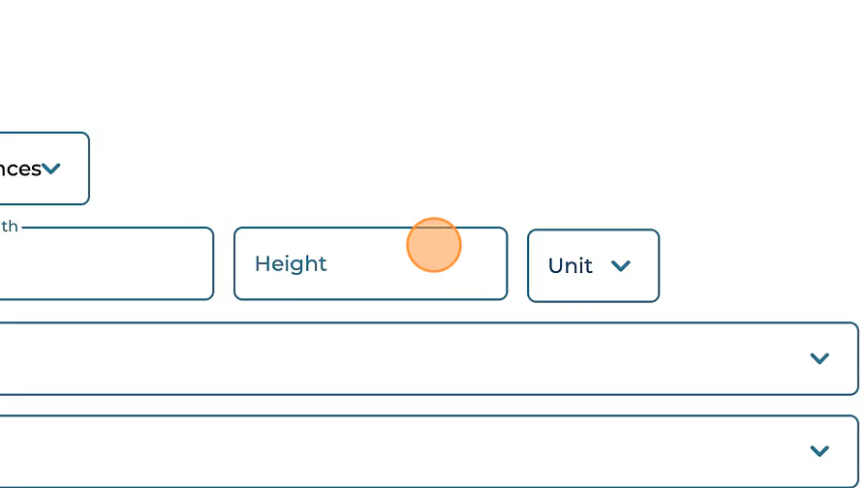The width and height of the screenshot is (868, 488).
Task: Click the chevron arrow next to Unit
Action: coord(621,265)
